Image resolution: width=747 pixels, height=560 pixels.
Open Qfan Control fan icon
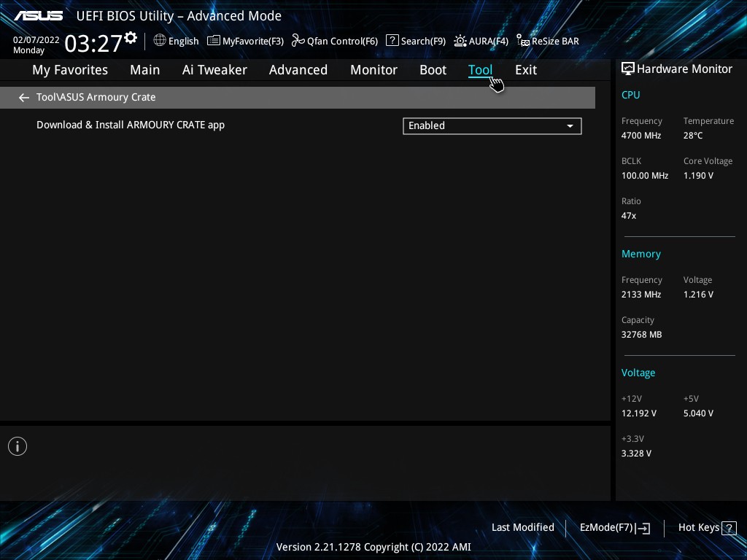298,41
